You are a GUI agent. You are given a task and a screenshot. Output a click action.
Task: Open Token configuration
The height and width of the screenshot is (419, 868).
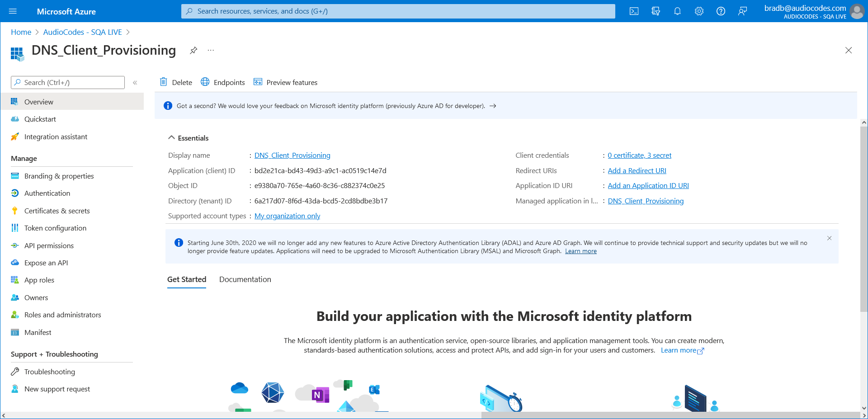(x=55, y=228)
